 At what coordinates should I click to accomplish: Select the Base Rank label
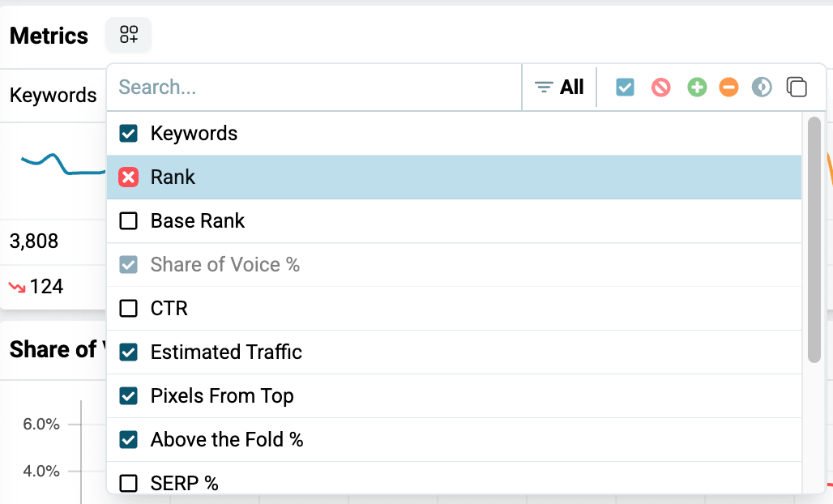point(198,220)
